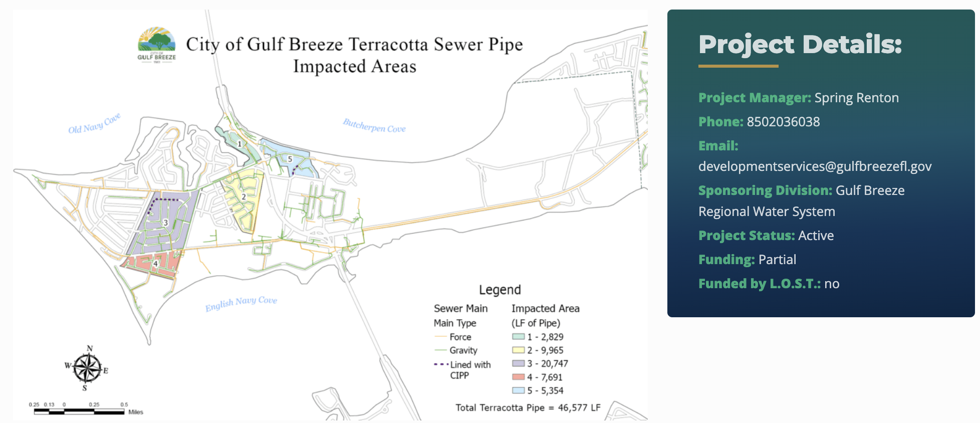Click the Sponsoring Division label
Viewport: 980px width, 423px height.
(765, 190)
